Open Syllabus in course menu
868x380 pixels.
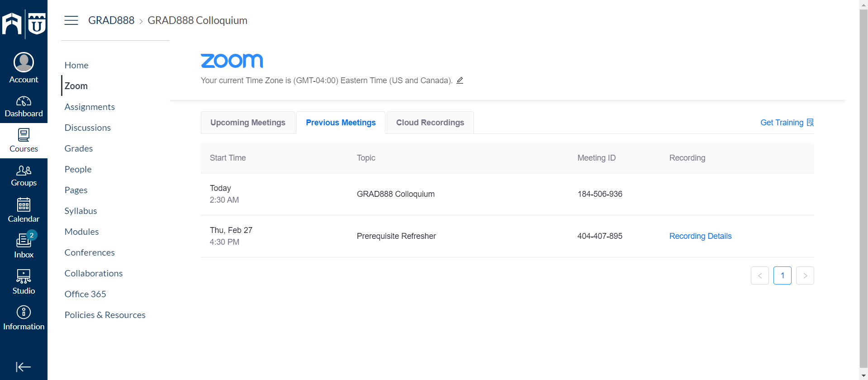coord(81,211)
